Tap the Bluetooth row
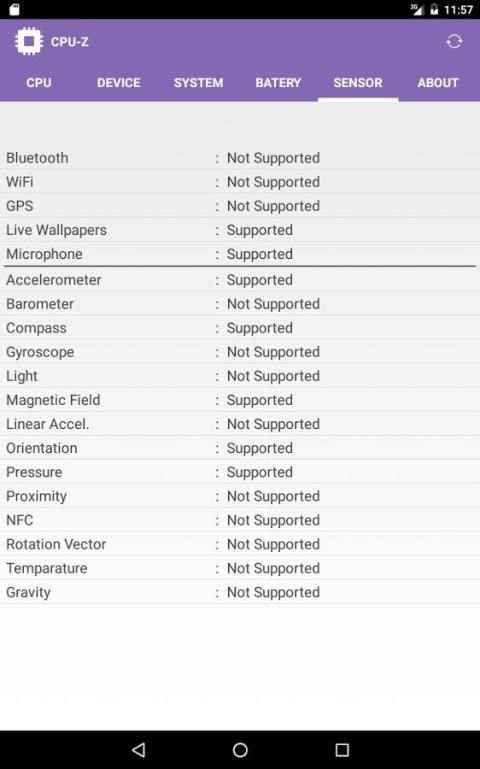Screen dimensions: 480x769 [240, 158]
